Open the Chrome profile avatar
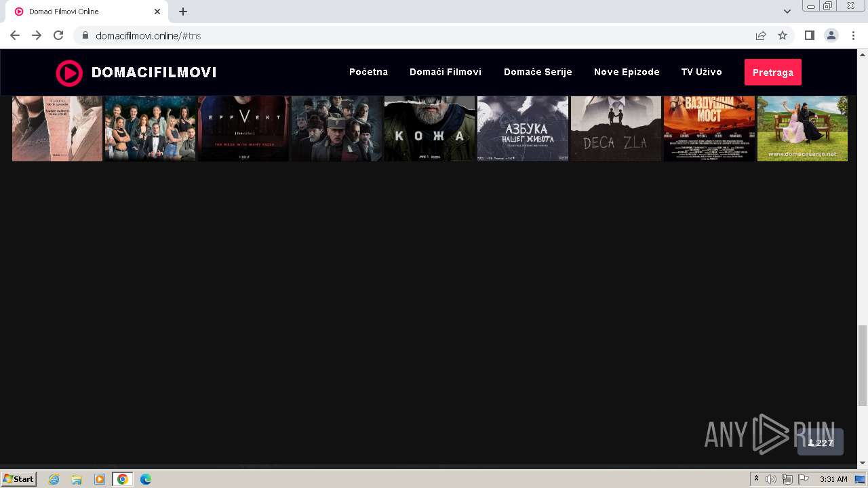 coord(831,35)
